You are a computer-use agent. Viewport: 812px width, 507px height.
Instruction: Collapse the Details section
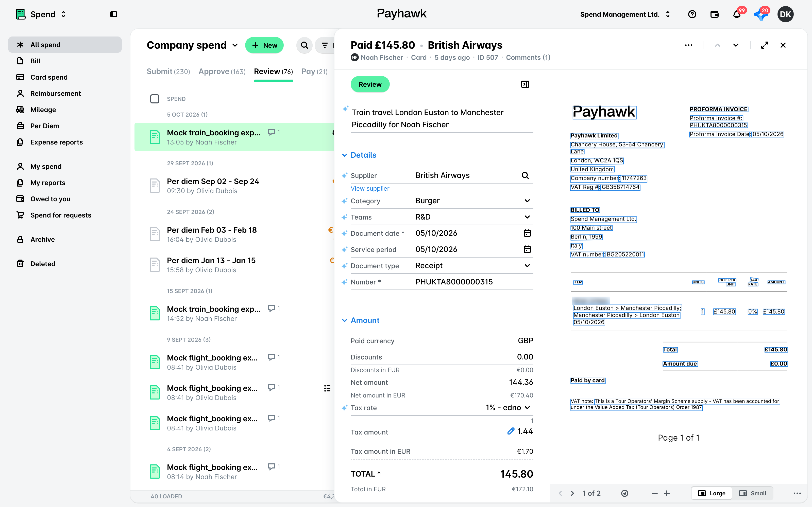pyautogui.click(x=359, y=155)
